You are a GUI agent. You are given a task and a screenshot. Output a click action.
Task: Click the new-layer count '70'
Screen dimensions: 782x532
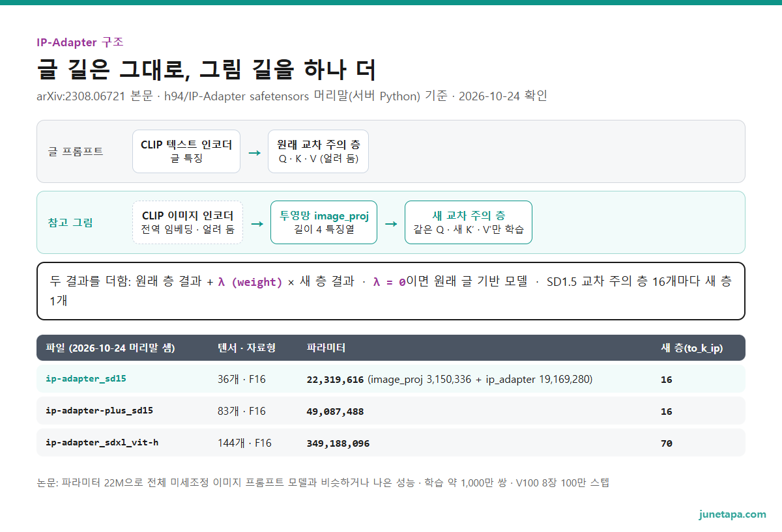point(667,443)
